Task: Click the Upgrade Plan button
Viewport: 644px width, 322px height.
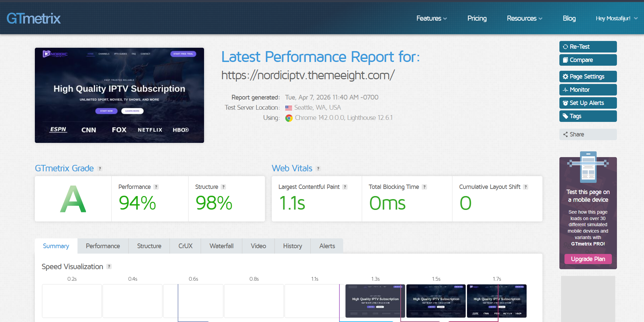Action: [588, 259]
